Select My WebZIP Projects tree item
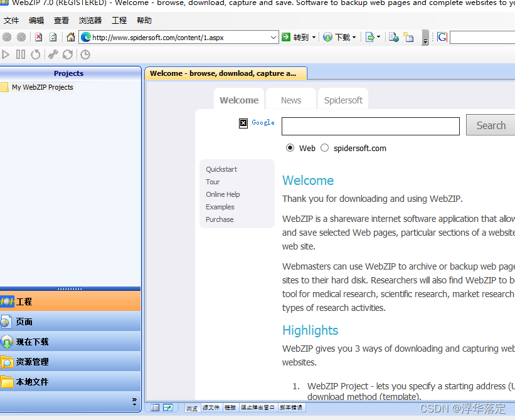 [x=43, y=87]
